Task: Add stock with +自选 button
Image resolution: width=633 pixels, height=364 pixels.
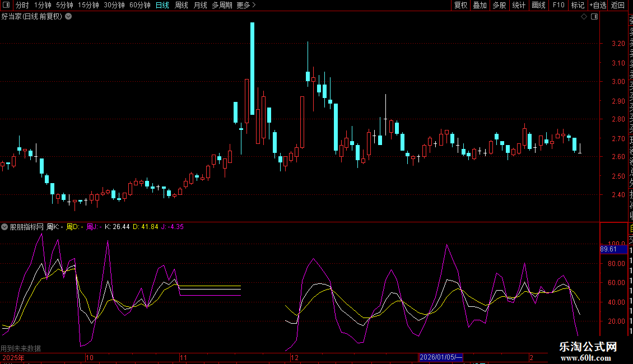Action: [x=598, y=5]
